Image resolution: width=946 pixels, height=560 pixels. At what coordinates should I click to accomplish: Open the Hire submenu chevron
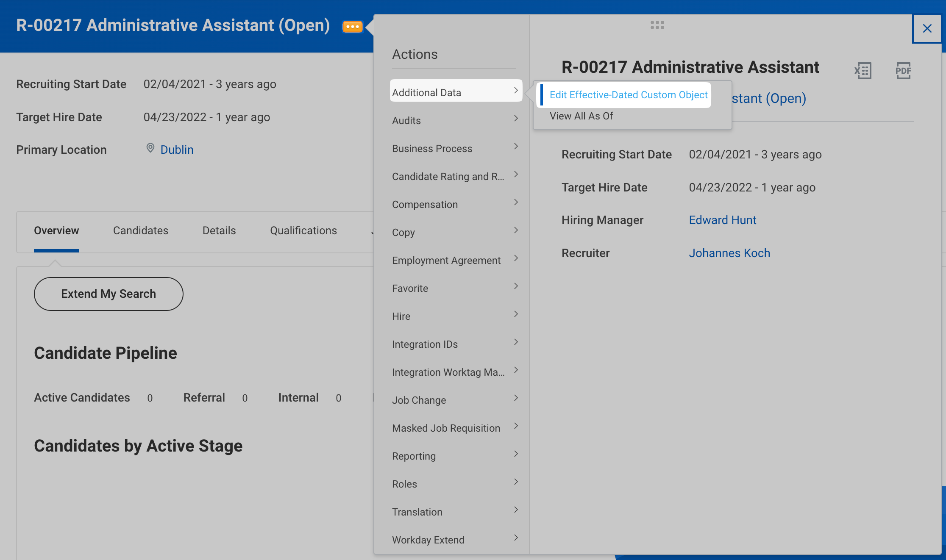tap(516, 314)
